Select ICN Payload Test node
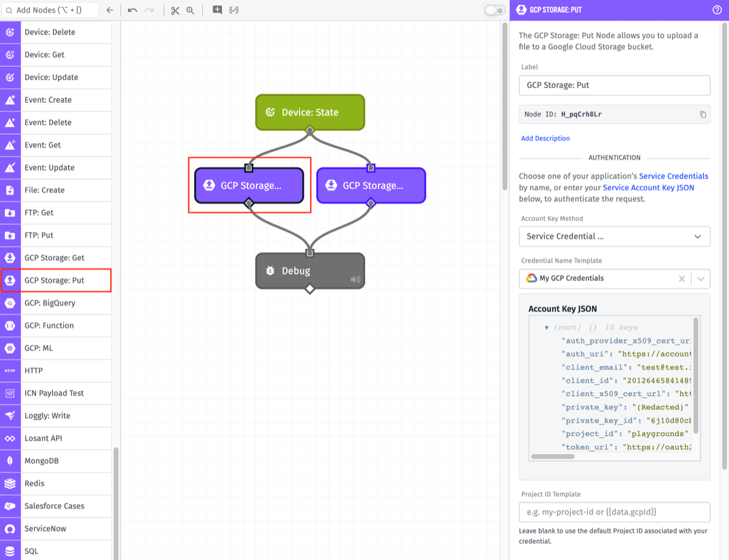729x560 pixels. point(56,393)
